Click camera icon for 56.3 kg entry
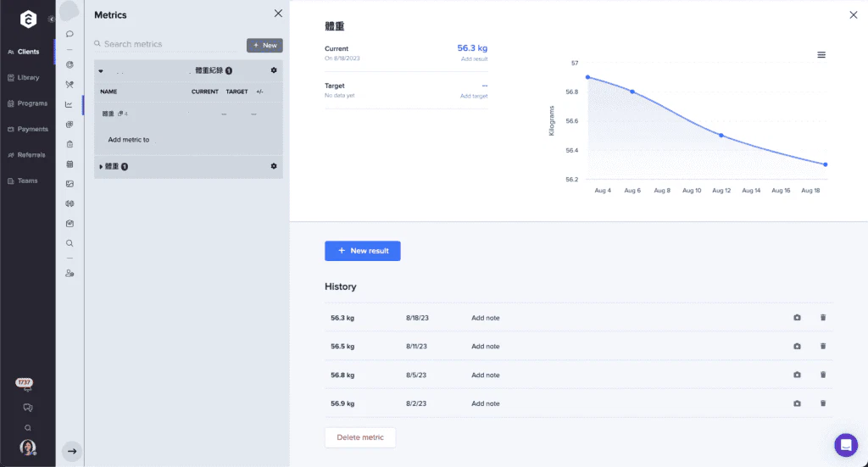 pos(797,318)
